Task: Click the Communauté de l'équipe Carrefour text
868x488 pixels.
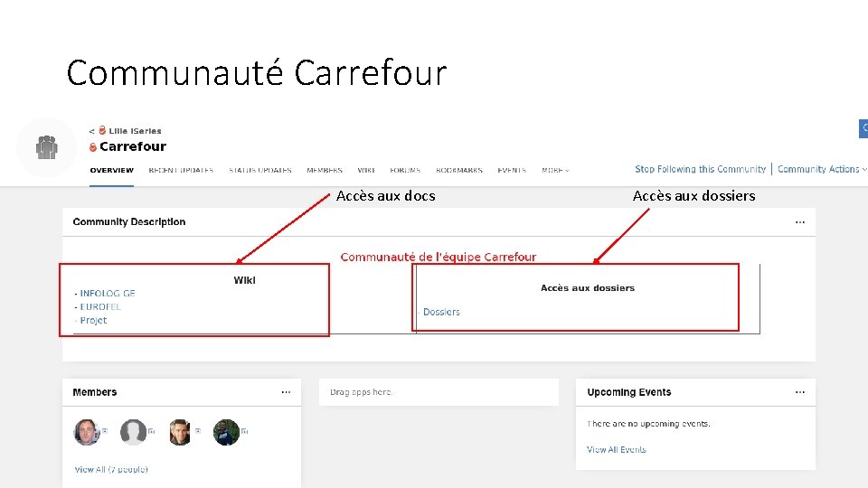Action: point(438,258)
